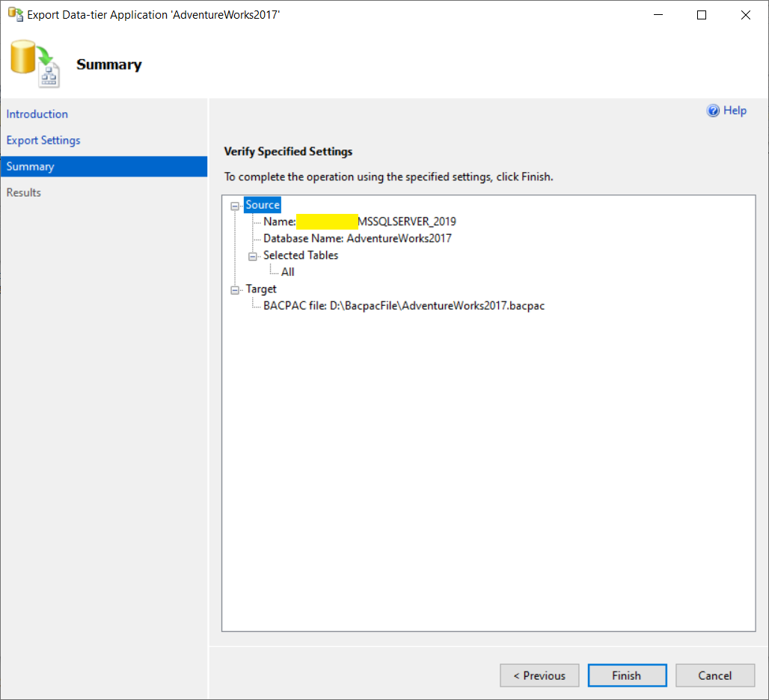This screenshot has height=700, width=769.
Task: Select the Target tree item
Action: [261, 289]
